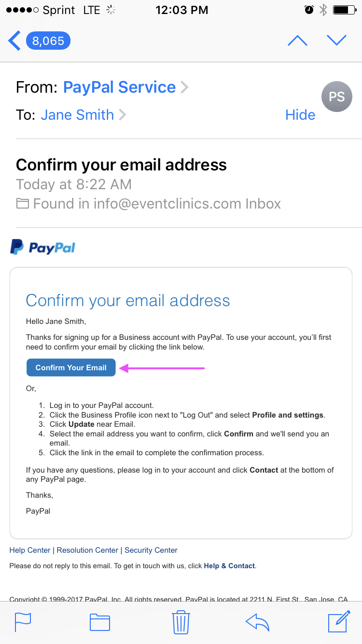Flag this email using the flag icon

tap(23, 622)
